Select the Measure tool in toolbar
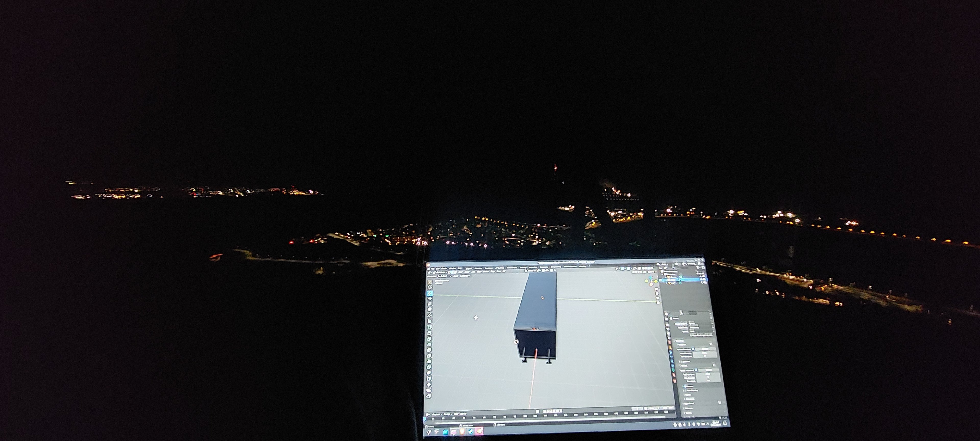The height and width of the screenshot is (441, 980). pyautogui.click(x=430, y=321)
